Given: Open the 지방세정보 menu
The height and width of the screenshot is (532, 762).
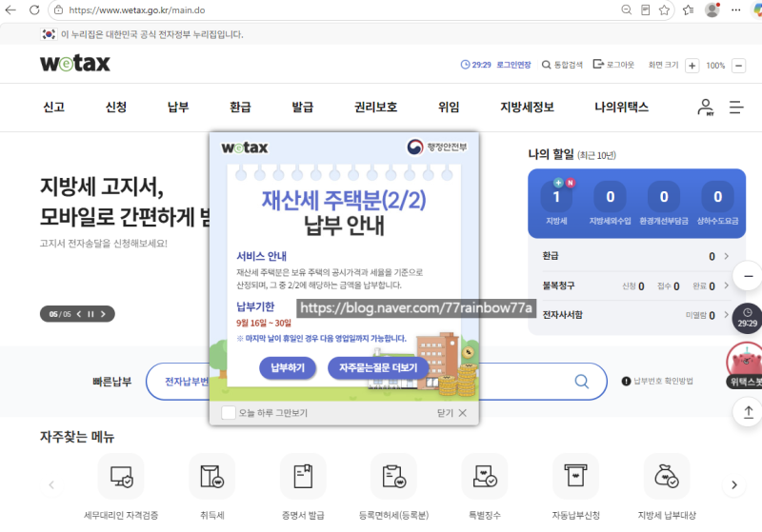Looking at the screenshot, I should [528, 107].
